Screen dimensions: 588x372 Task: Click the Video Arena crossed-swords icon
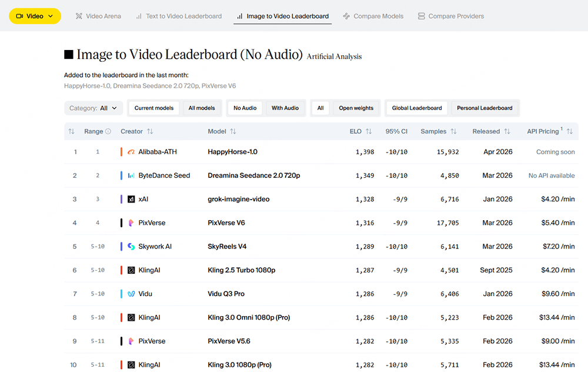[79, 16]
